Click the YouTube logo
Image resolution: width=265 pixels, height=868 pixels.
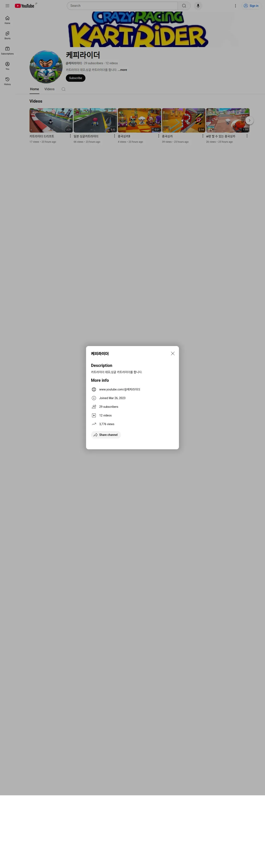[25, 6]
